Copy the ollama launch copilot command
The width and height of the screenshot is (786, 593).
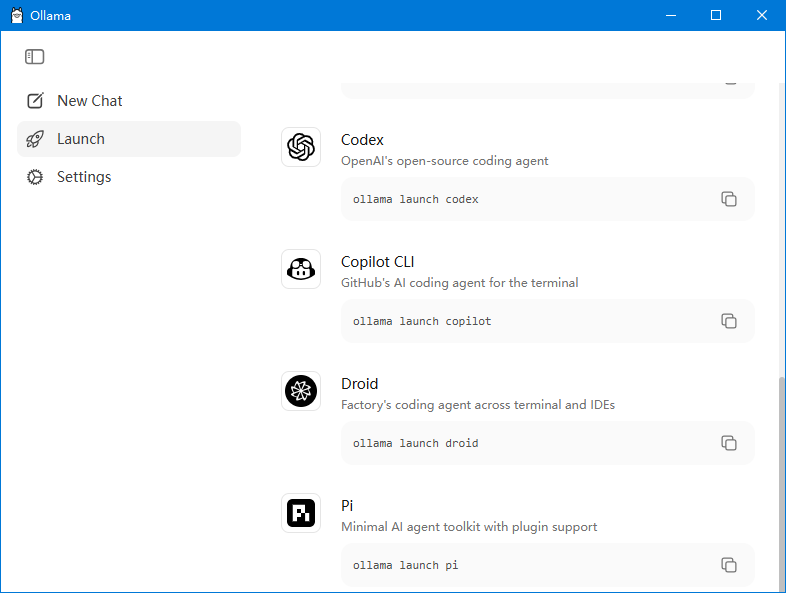729,321
